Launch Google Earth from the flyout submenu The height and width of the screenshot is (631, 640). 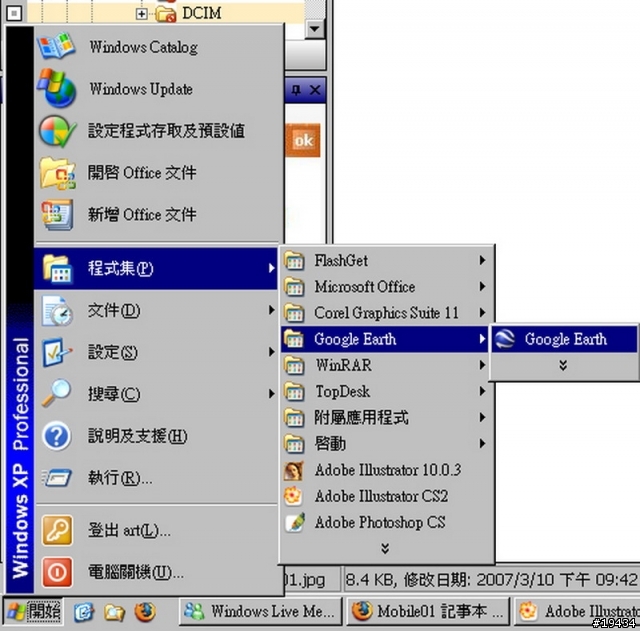click(x=564, y=339)
